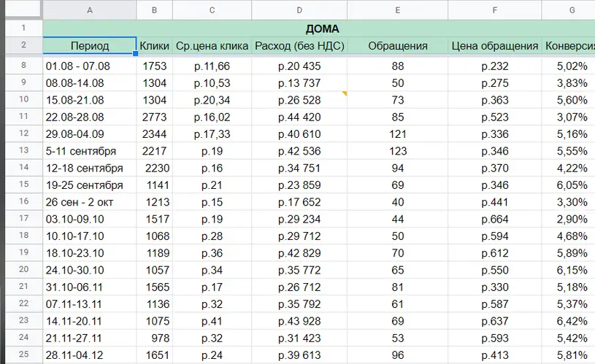Select period cell 22.08-28.08

(x=90, y=117)
